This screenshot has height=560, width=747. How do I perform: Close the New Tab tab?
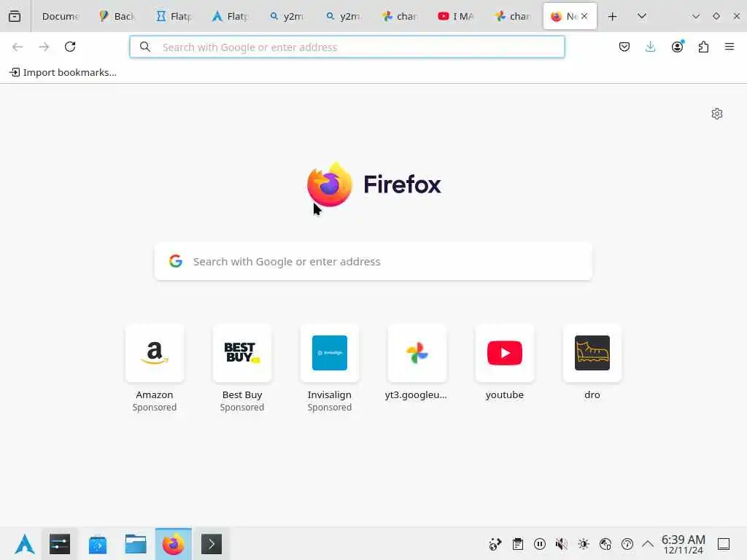pyautogui.click(x=584, y=16)
